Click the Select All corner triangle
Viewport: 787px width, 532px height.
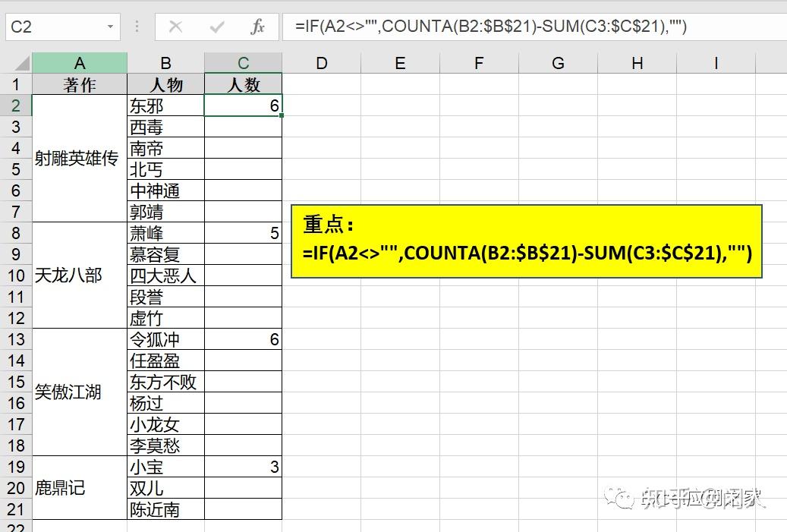click(x=21, y=63)
